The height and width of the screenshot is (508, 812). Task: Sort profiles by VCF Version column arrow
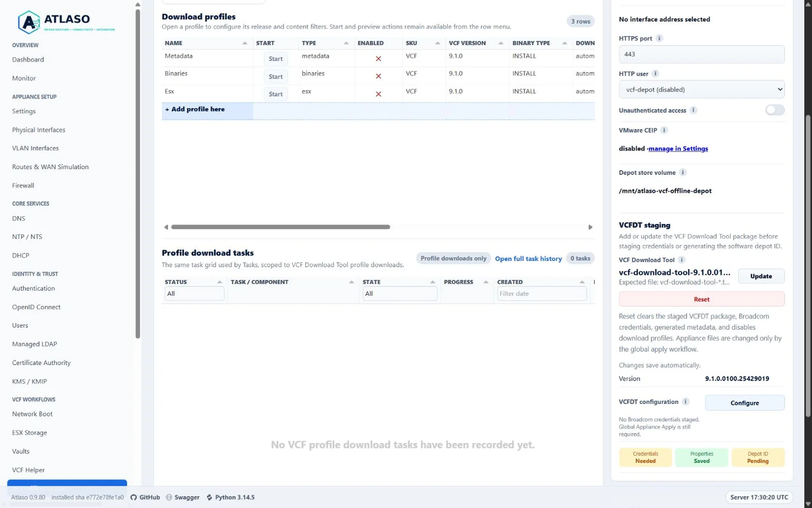click(501, 43)
